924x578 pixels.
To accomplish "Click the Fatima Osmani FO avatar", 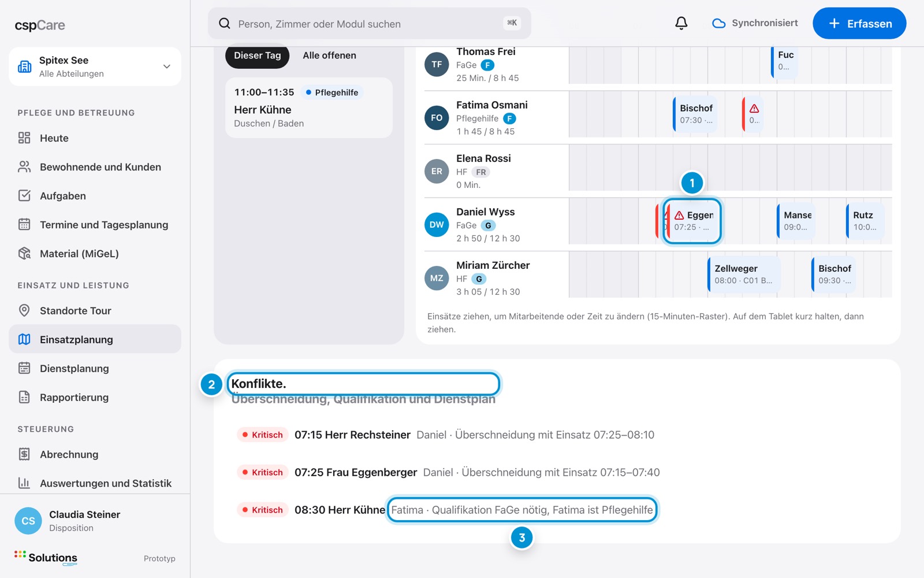I will [437, 118].
